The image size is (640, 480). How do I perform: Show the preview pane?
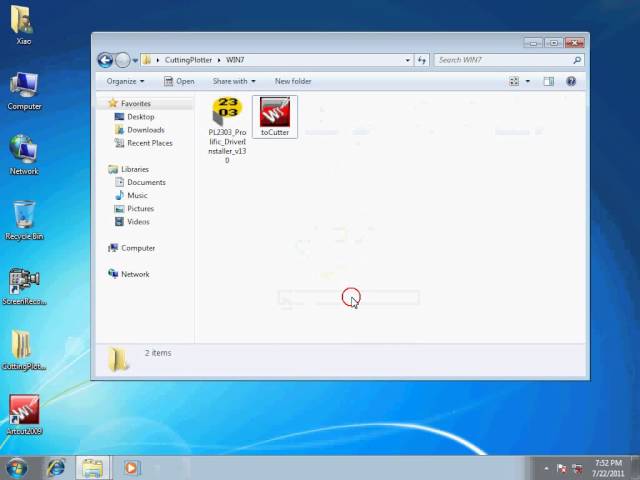pyautogui.click(x=549, y=81)
